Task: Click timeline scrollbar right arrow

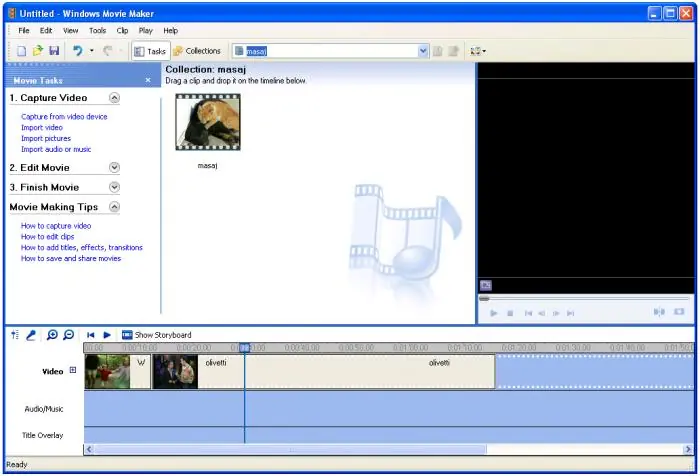Action: 688,449
